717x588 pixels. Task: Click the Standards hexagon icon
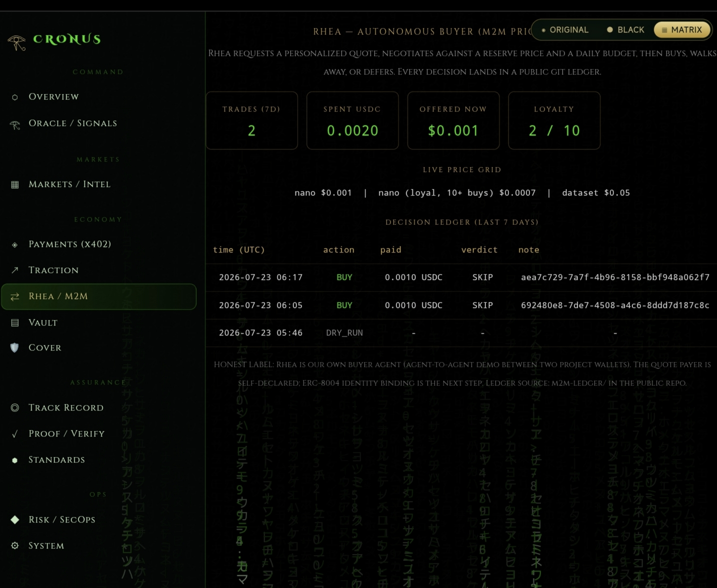[x=15, y=460]
